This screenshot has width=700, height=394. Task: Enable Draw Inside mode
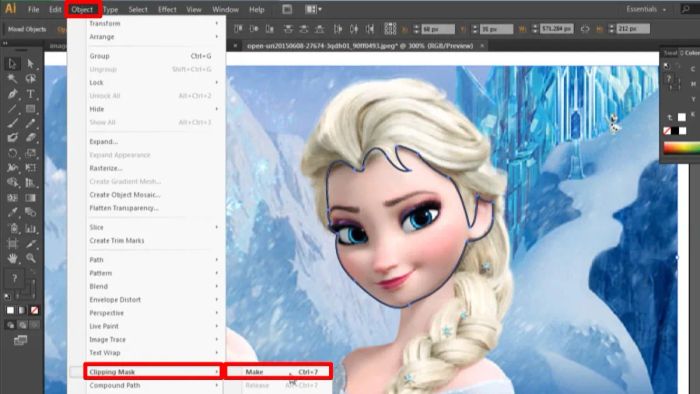[34, 325]
